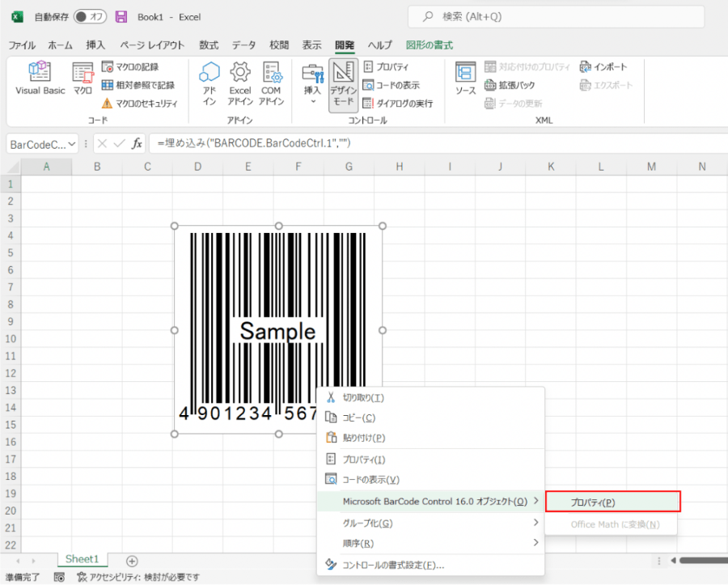Open COM アドイン dialog
Image resolution: width=728 pixels, height=585 pixels.
271,83
